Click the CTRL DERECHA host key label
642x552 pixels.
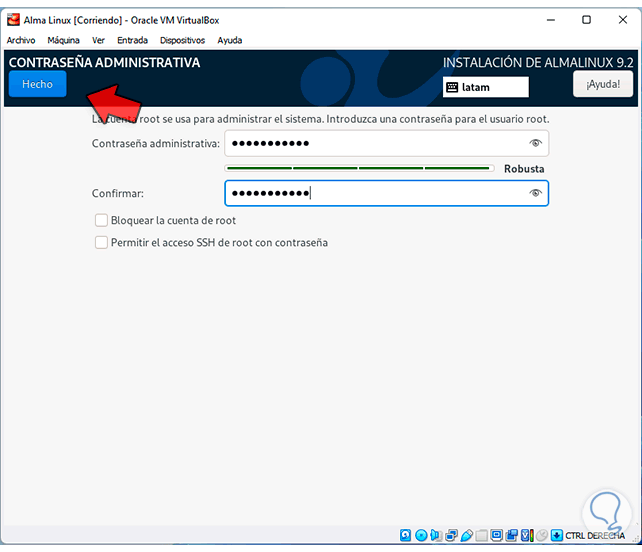(595, 536)
